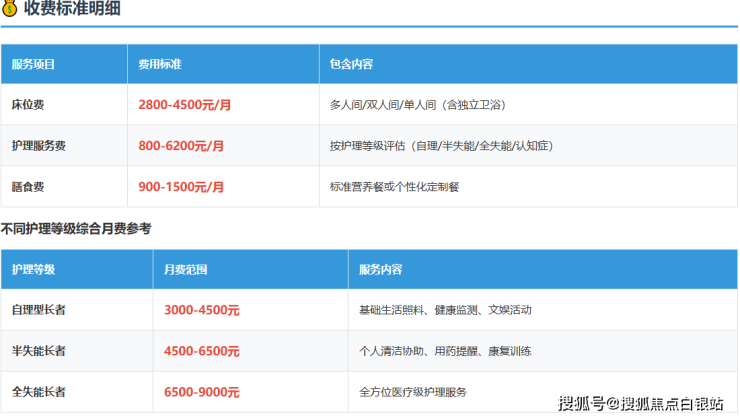Click the 服务内容 column header
The image size is (740, 420).
pyautogui.click(x=380, y=269)
